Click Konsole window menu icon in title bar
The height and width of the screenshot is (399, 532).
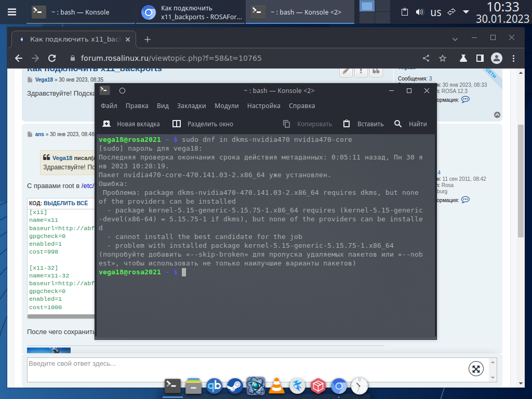click(x=104, y=90)
